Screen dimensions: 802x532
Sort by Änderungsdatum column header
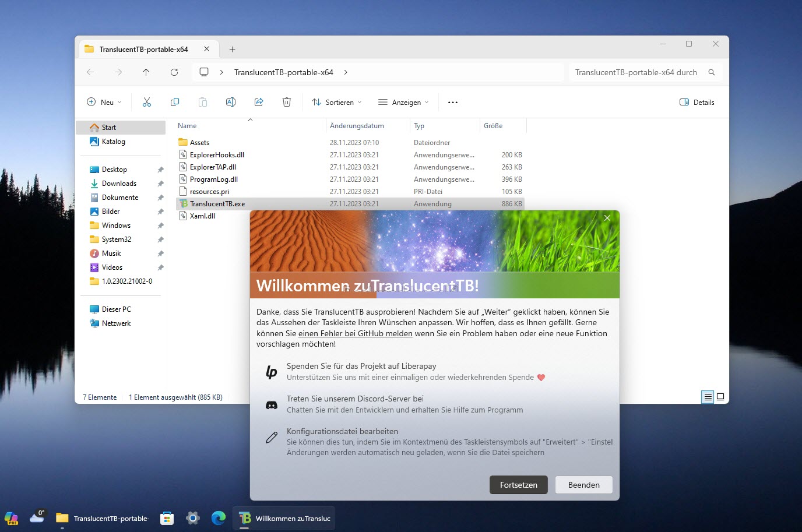[x=357, y=126]
